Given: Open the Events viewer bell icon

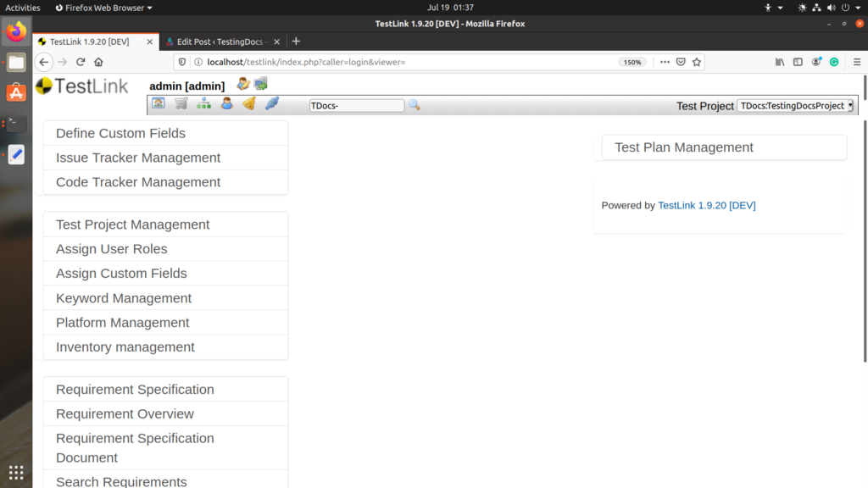Looking at the screenshot, I should 248,103.
